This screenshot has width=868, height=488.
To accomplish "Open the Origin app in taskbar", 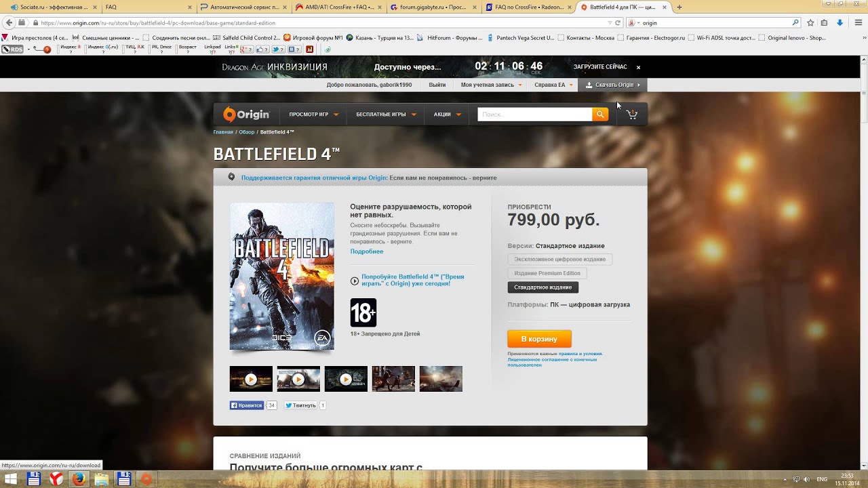I will click(146, 479).
